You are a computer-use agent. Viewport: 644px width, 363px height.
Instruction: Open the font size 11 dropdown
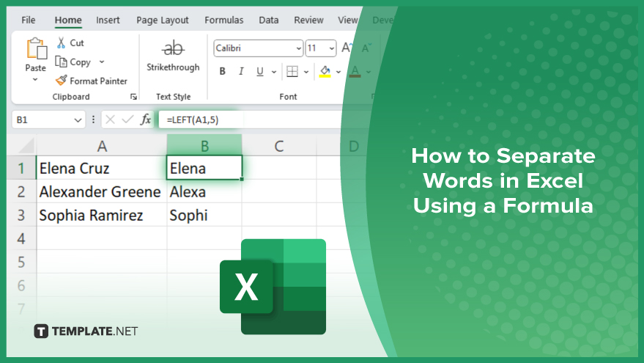point(331,48)
